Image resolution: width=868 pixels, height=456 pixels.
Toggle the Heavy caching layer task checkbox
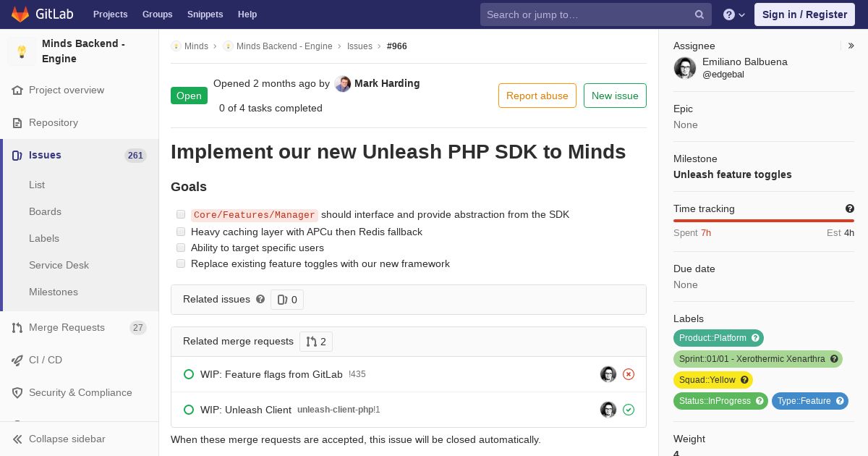tap(181, 232)
